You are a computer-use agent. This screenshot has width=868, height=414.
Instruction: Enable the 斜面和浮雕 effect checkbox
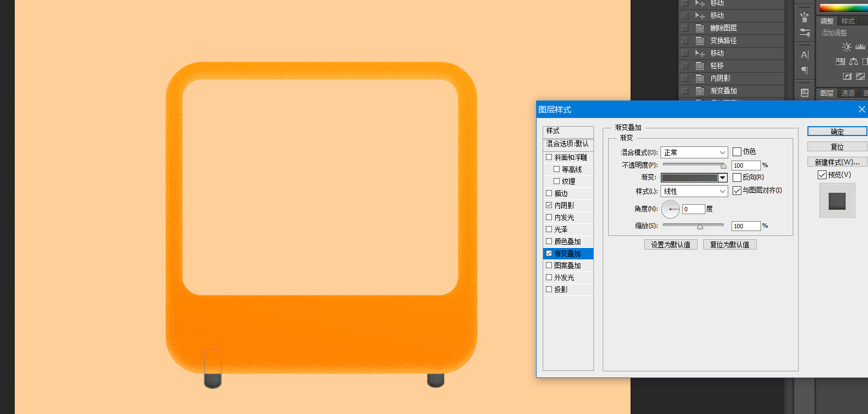[549, 157]
